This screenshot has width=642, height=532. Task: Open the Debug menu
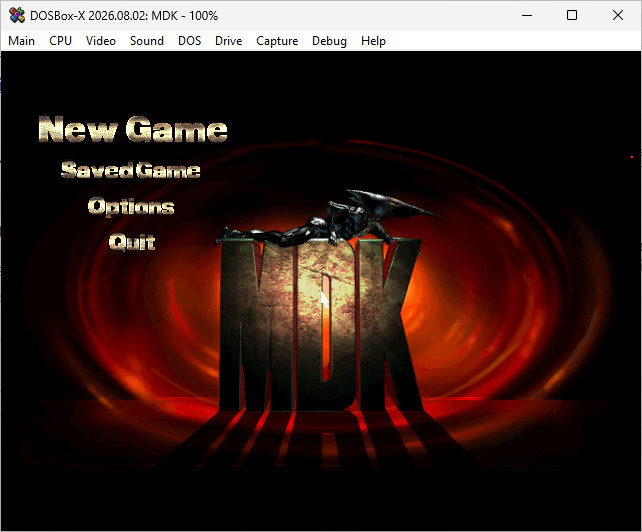[x=329, y=41]
